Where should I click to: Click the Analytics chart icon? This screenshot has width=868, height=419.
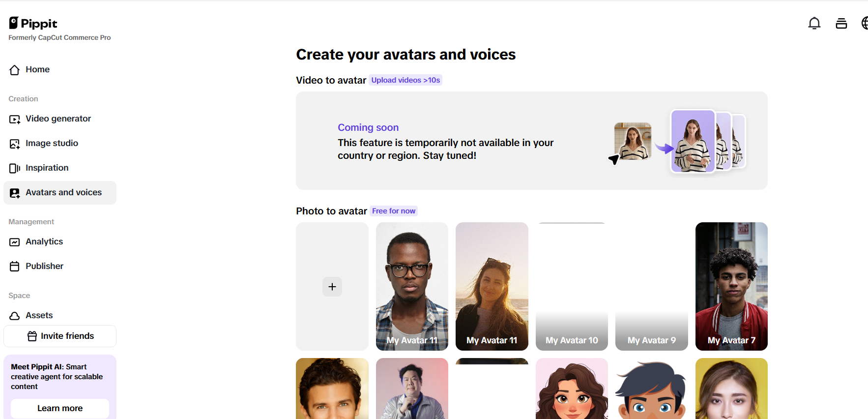(x=15, y=242)
